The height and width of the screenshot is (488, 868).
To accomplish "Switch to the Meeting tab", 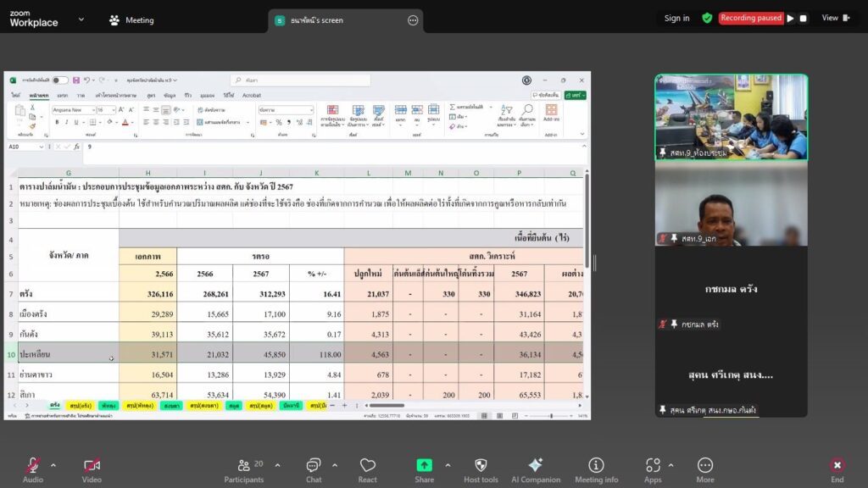I will click(131, 19).
